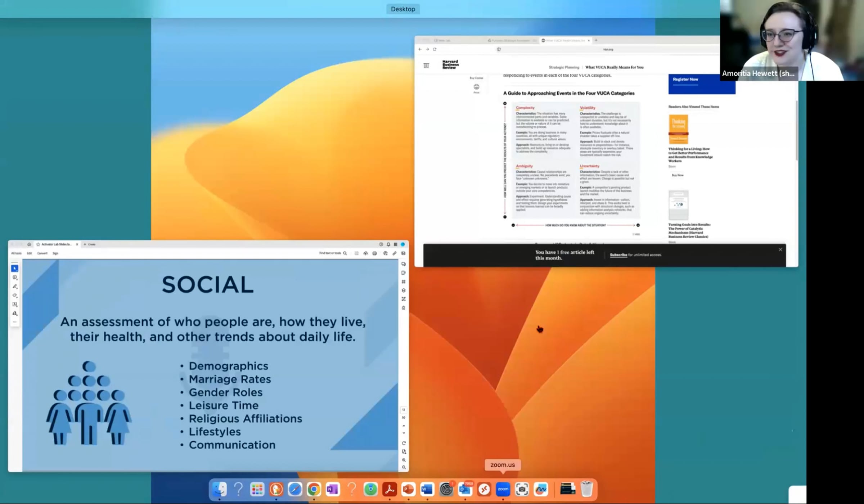The height and width of the screenshot is (504, 864).
Task: Dismiss the free article banner
Action: coord(780,249)
